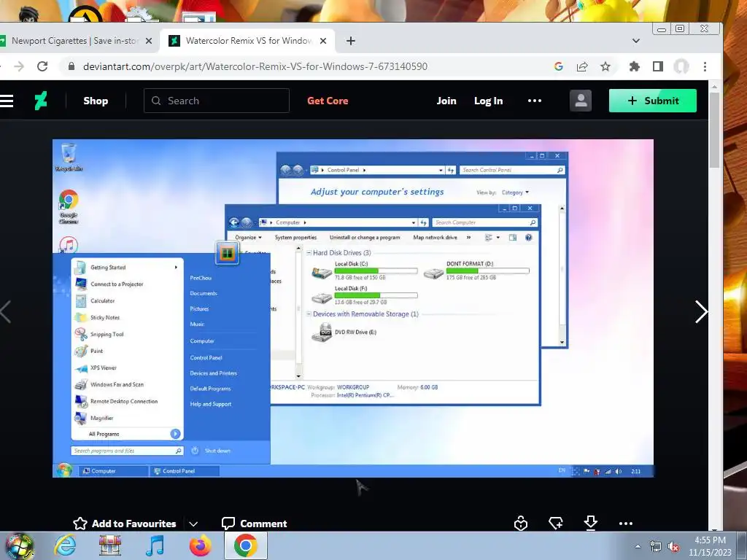The image size is (747, 560).
Task: Download the deviation with the arrow icon
Action: 591,524
